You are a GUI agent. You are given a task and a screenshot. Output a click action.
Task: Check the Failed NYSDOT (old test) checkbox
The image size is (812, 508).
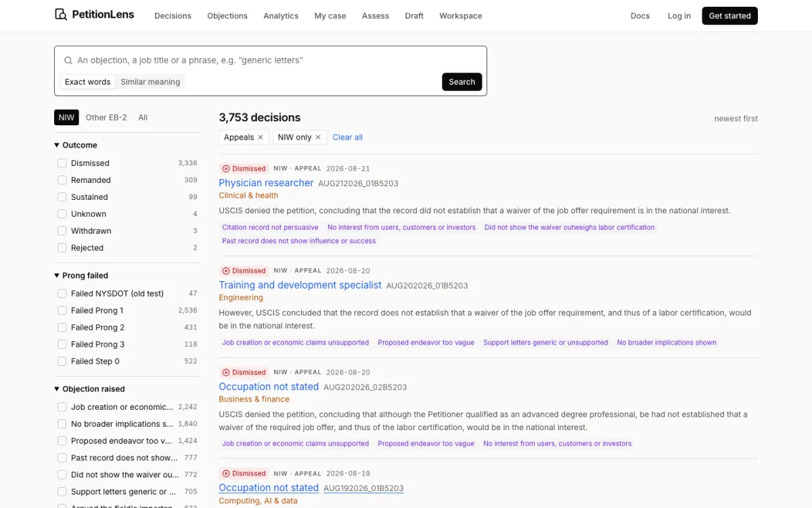coord(62,293)
